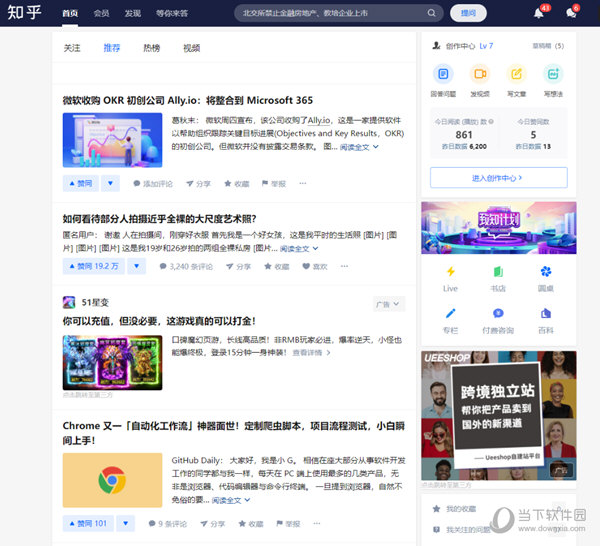This screenshot has width=600, height=546.
Task: Favorite the Chrome automation post
Action: pyautogui.click(x=251, y=523)
